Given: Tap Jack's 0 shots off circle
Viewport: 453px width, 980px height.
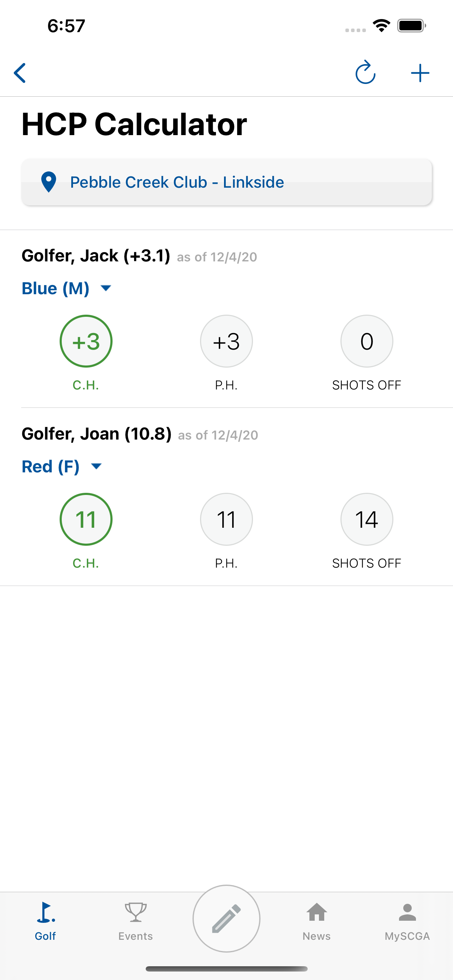Looking at the screenshot, I should coord(367,341).
